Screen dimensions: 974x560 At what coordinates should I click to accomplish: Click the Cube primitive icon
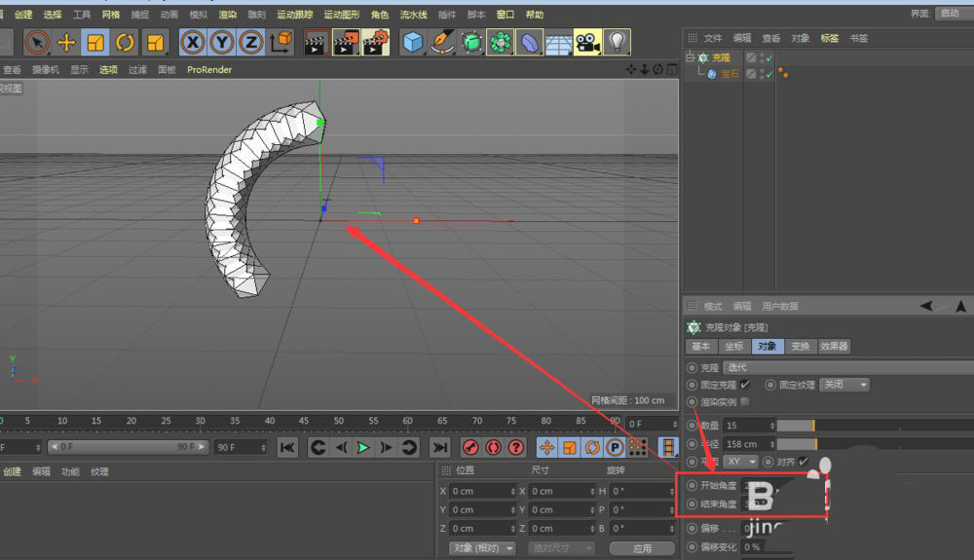coord(413,42)
